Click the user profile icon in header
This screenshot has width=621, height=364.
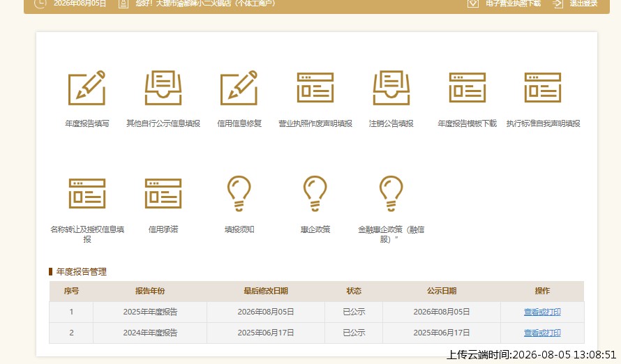pos(124,3)
